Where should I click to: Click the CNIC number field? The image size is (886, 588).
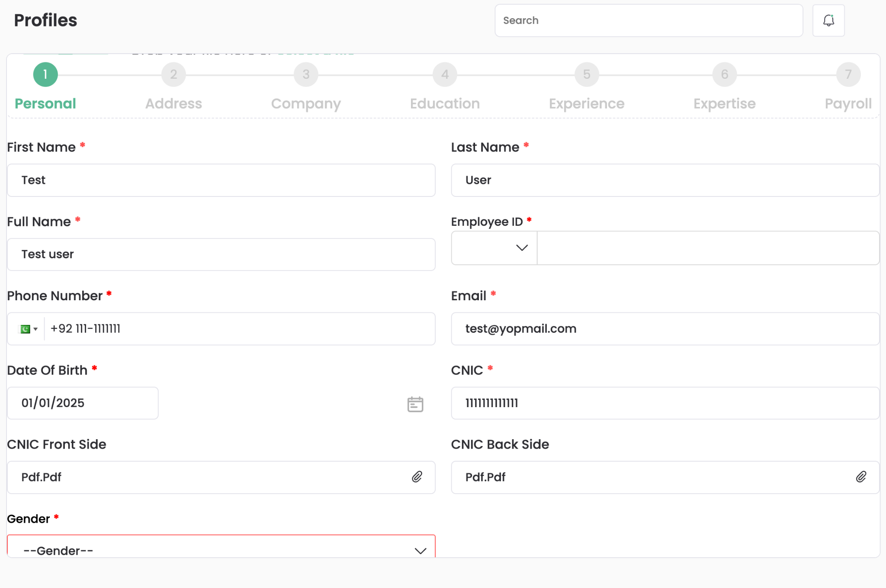tap(665, 403)
